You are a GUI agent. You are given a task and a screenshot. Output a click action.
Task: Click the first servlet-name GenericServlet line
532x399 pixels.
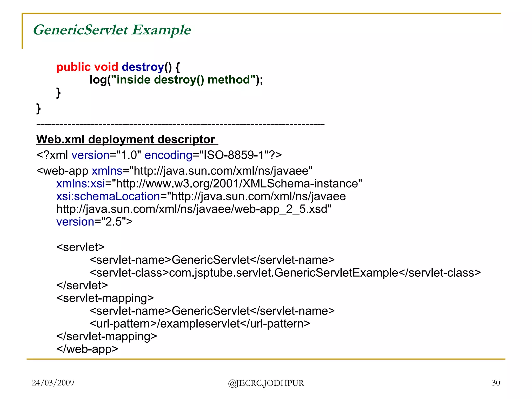pos(212,260)
